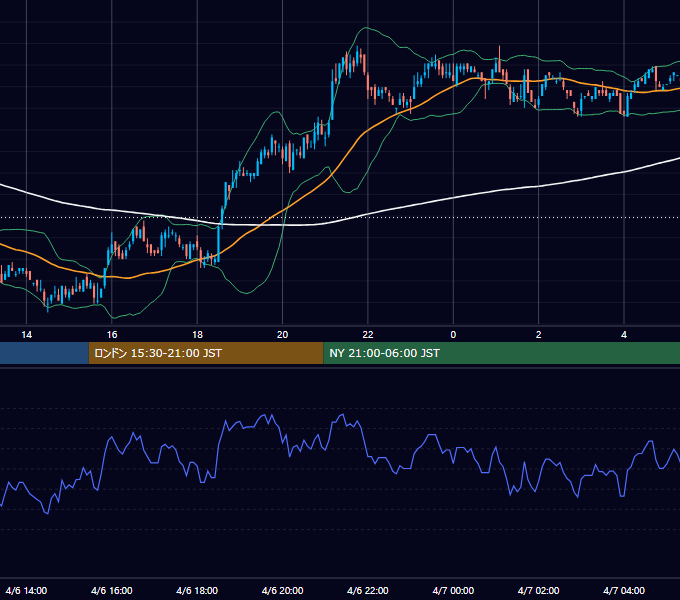680x600 pixels.
Task: Click the 4/7 02:00 label on lower axis
Action: click(538, 590)
